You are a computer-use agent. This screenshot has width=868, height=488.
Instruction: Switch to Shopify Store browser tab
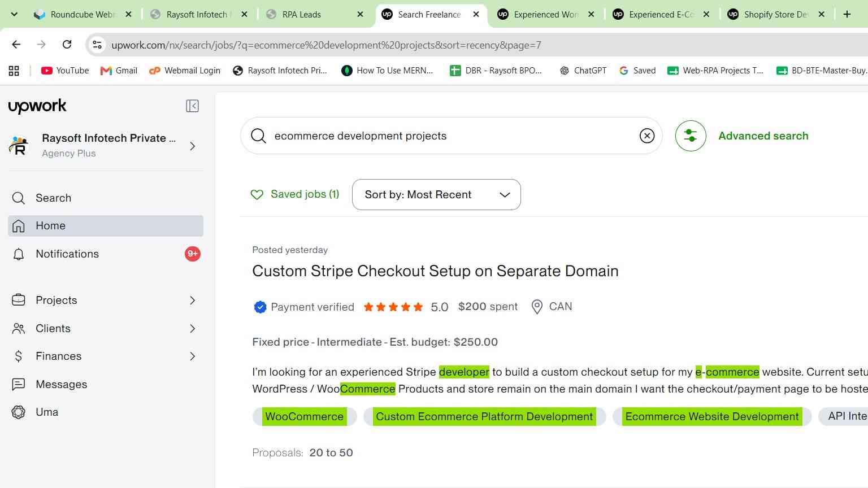[776, 15]
